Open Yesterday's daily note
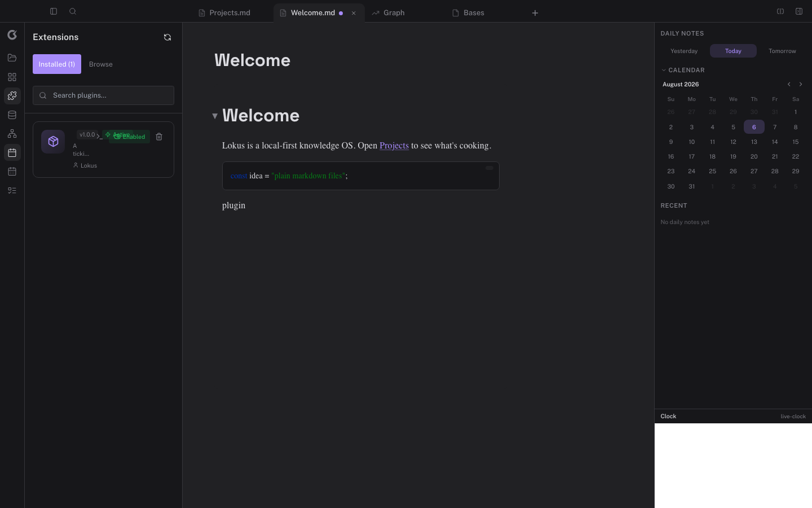 (x=684, y=51)
